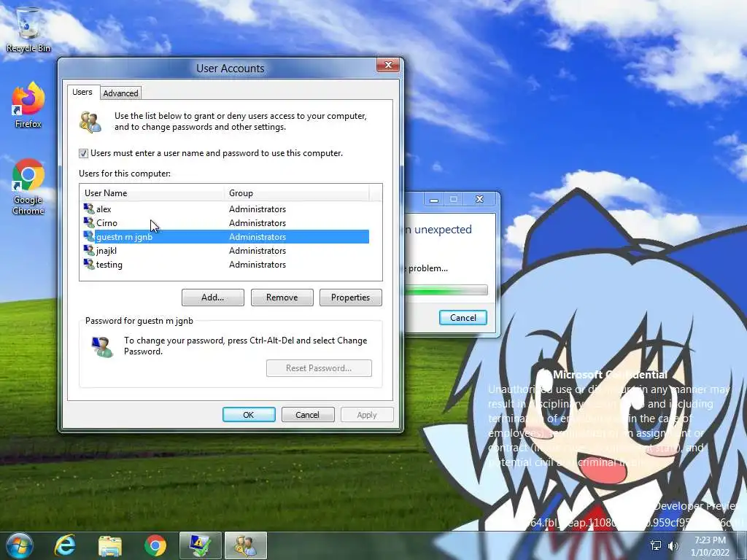The image size is (747, 560).
Task: Select the guestn m jgnb row
Action: coord(225,237)
